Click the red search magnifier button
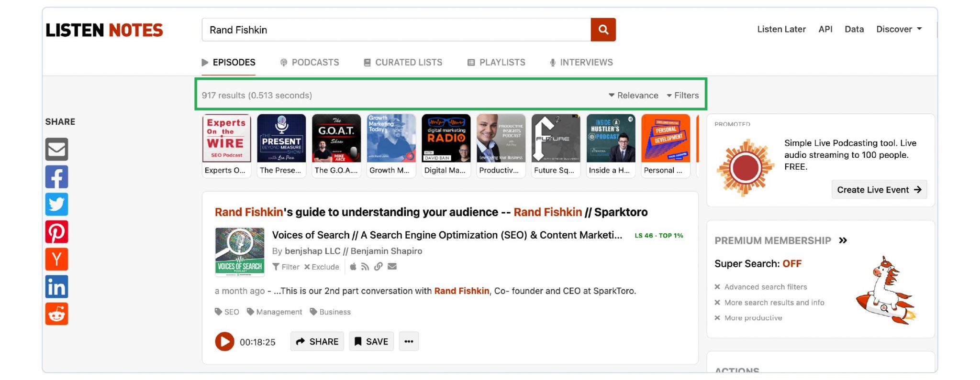This screenshot has height=380, width=980. coord(603,30)
